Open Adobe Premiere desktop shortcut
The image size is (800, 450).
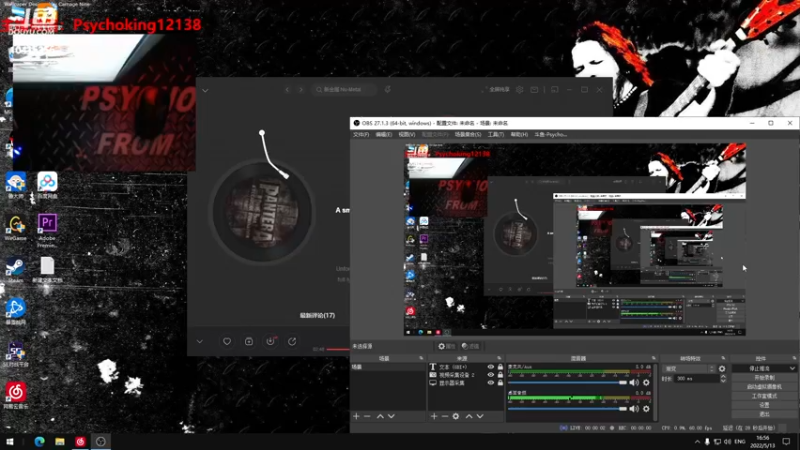(x=47, y=230)
